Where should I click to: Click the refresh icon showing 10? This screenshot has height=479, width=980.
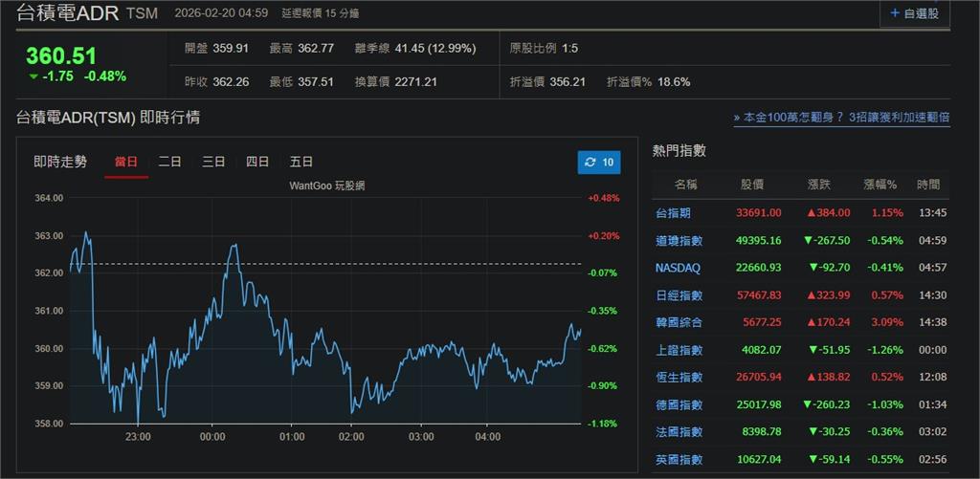(599, 163)
